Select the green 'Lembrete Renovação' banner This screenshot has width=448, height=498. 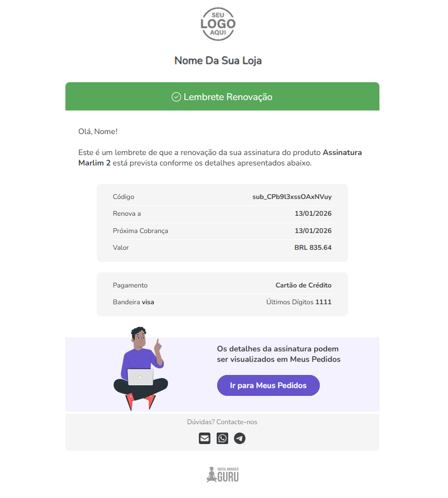[x=222, y=96]
